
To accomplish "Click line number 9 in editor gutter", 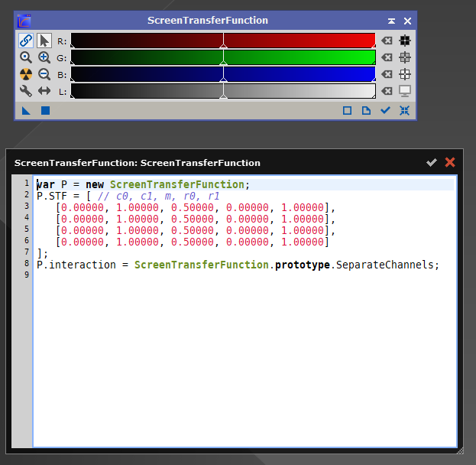I will point(27,275).
